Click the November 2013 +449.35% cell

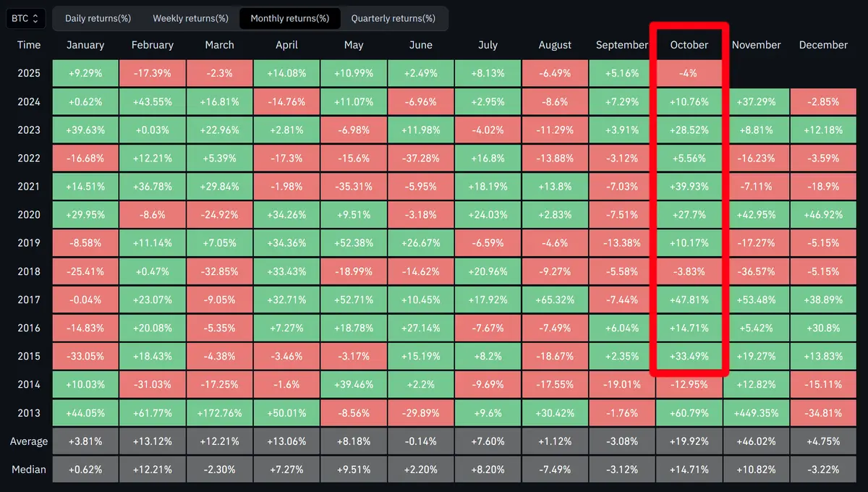pos(756,413)
